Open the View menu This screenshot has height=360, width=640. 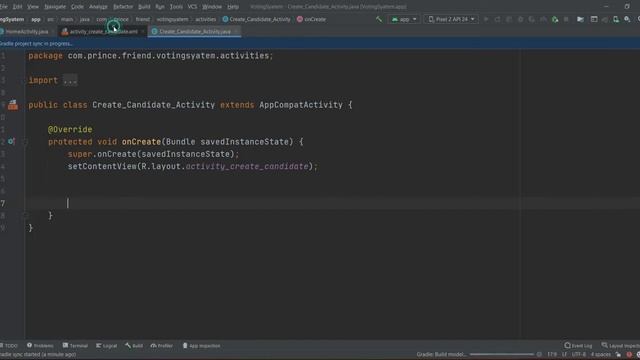tap(33, 7)
